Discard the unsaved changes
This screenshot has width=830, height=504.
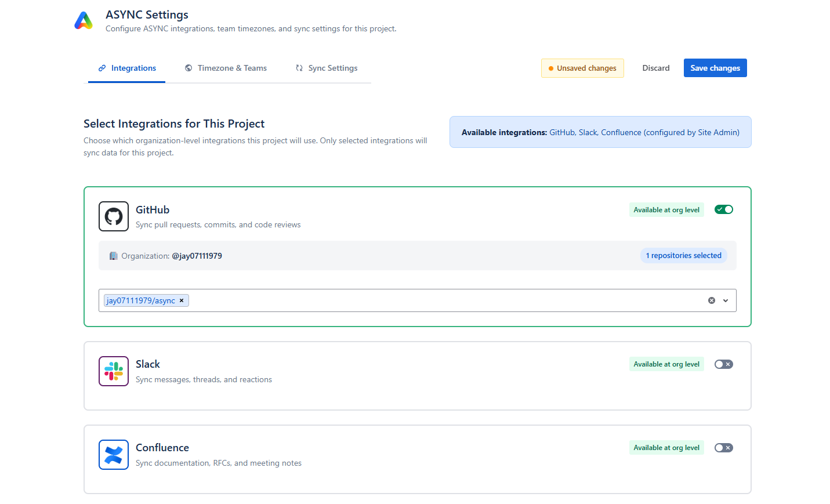pyautogui.click(x=655, y=68)
